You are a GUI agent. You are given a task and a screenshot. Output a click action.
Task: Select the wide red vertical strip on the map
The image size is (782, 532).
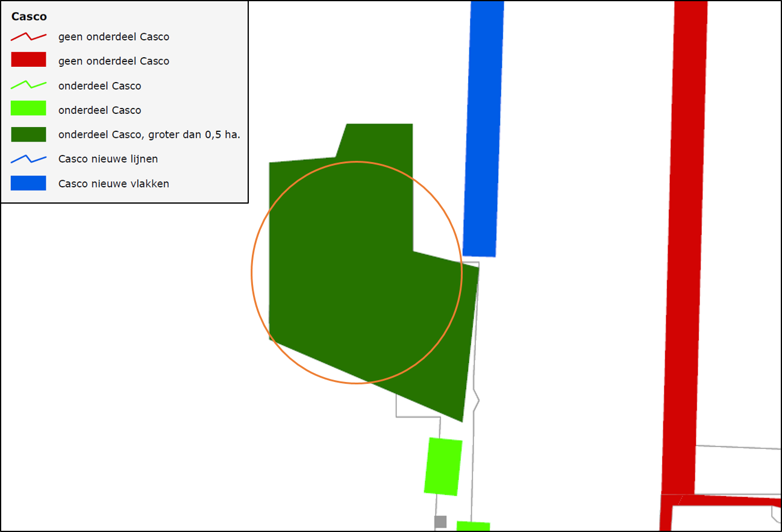[685, 247]
